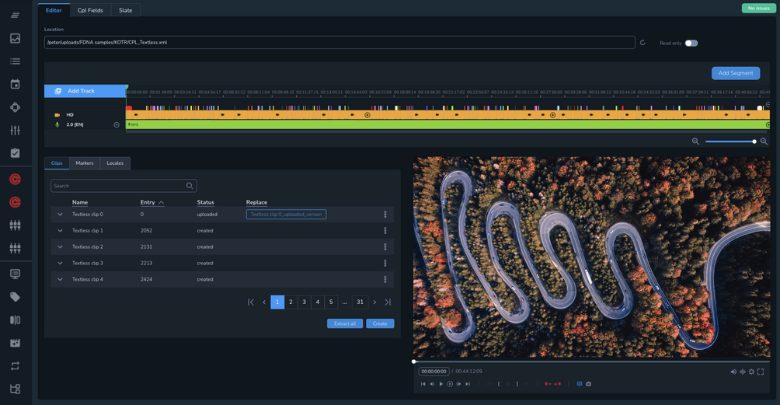Open the hamburger menu in left sidebar
The image size is (780, 405).
point(15,14)
